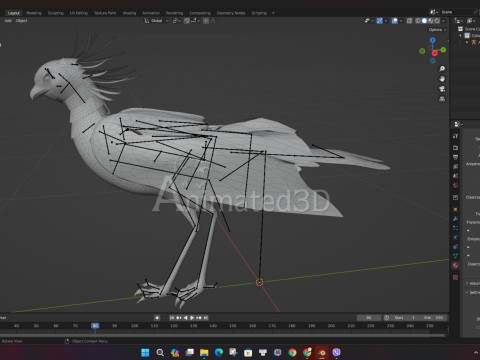480x360 pixels.
Task: Switch to the Texture Paint workspace tab
Action: [105, 13]
